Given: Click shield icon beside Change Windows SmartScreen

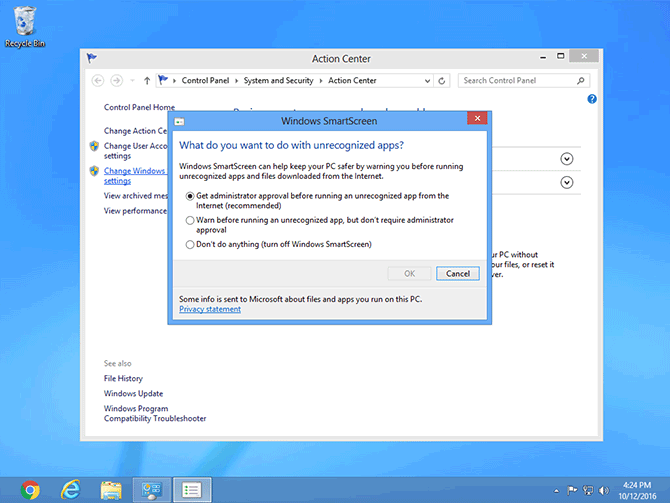Looking at the screenshot, I should click(x=94, y=171).
